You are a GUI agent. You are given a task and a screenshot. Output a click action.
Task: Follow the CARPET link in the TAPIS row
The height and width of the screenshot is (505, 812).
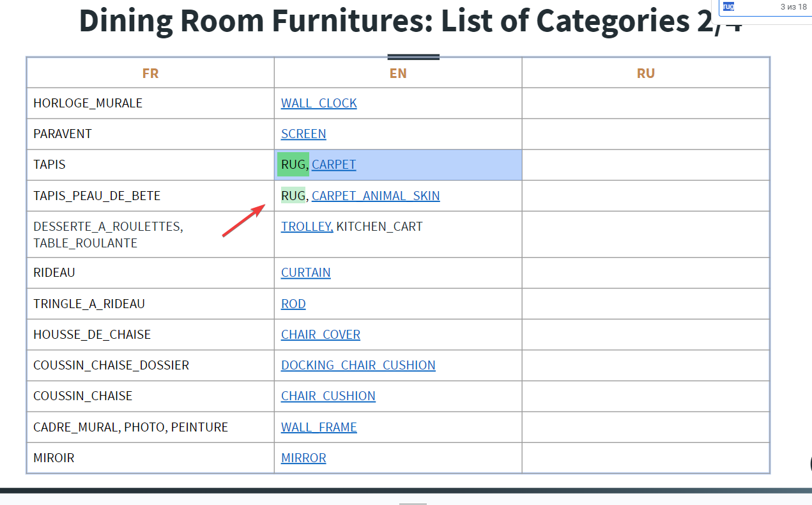(x=333, y=165)
